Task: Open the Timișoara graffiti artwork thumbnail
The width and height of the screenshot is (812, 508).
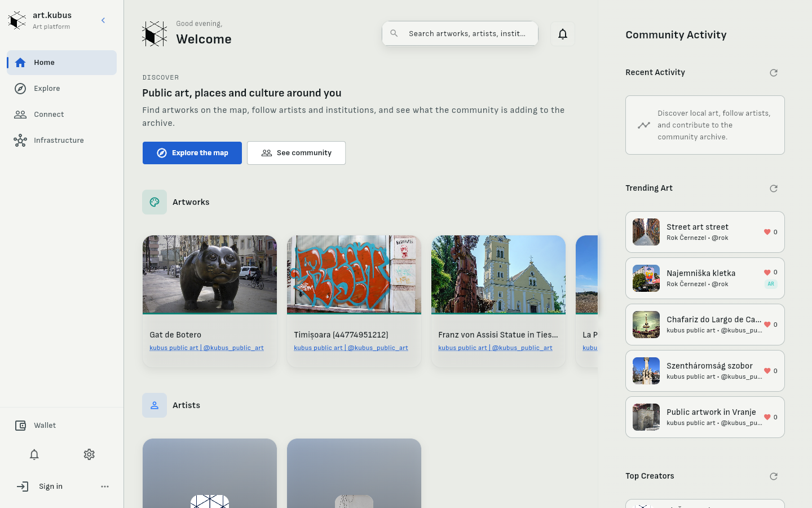Action: pyautogui.click(x=354, y=274)
